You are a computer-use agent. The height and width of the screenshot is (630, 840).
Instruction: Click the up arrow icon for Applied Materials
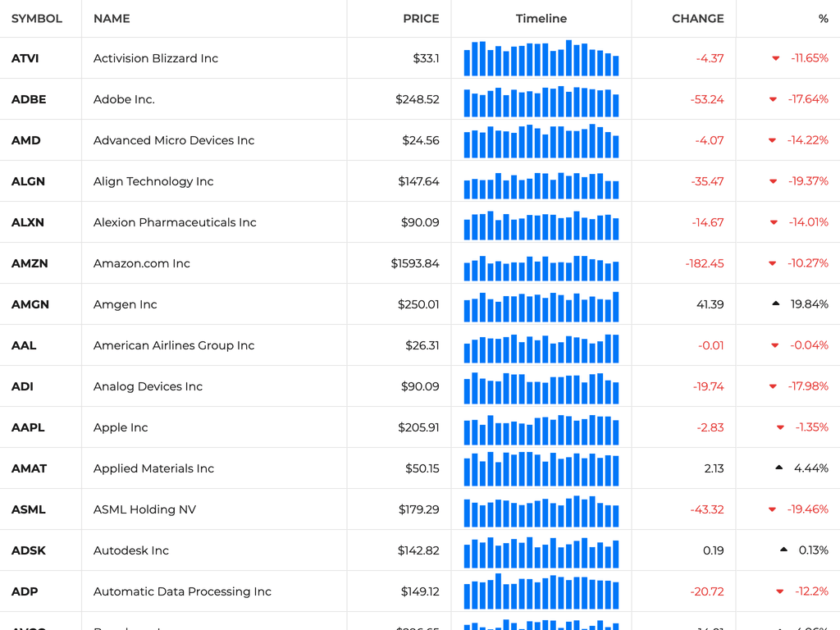point(778,468)
